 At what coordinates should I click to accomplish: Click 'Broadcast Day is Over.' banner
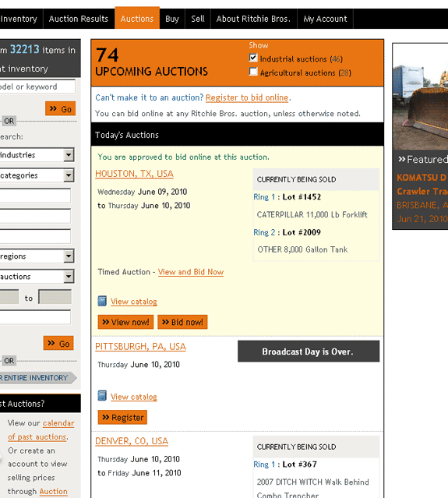309,351
